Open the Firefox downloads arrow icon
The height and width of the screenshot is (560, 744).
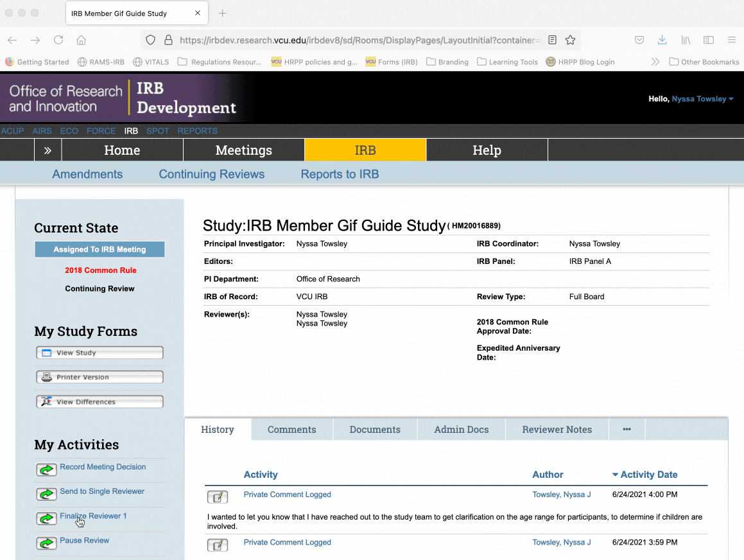coord(662,40)
